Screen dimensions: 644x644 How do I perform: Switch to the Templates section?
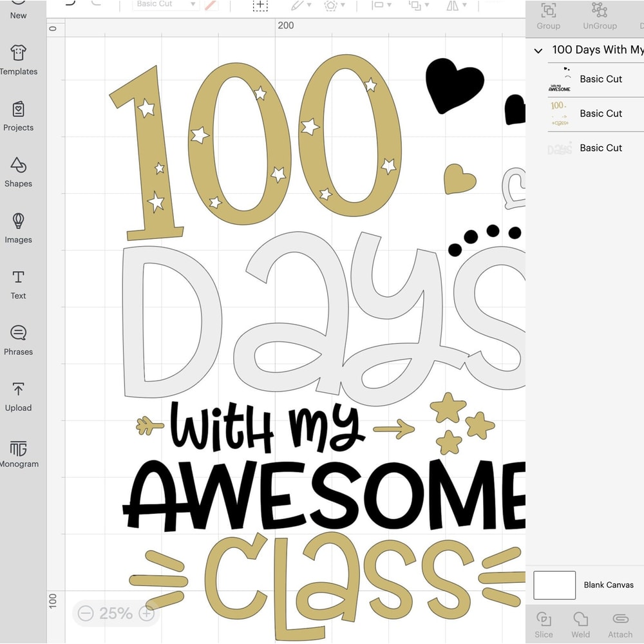[18, 61]
